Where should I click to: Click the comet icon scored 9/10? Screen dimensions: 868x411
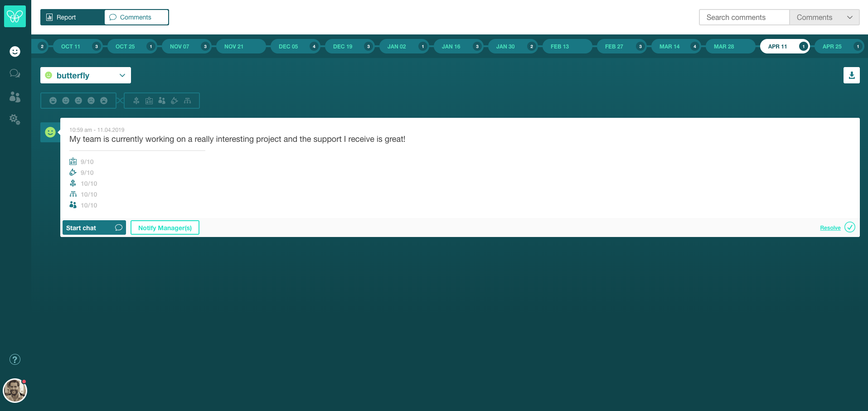click(73, 172)
